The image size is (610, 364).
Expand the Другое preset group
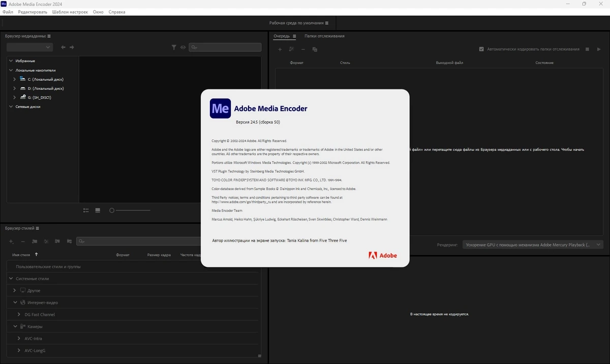pos(15,290)
